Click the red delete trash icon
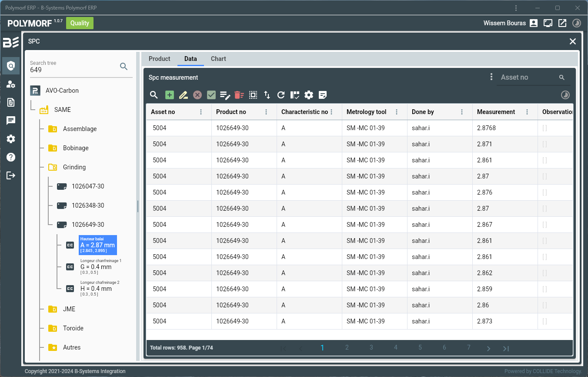 tap(239, 95)
